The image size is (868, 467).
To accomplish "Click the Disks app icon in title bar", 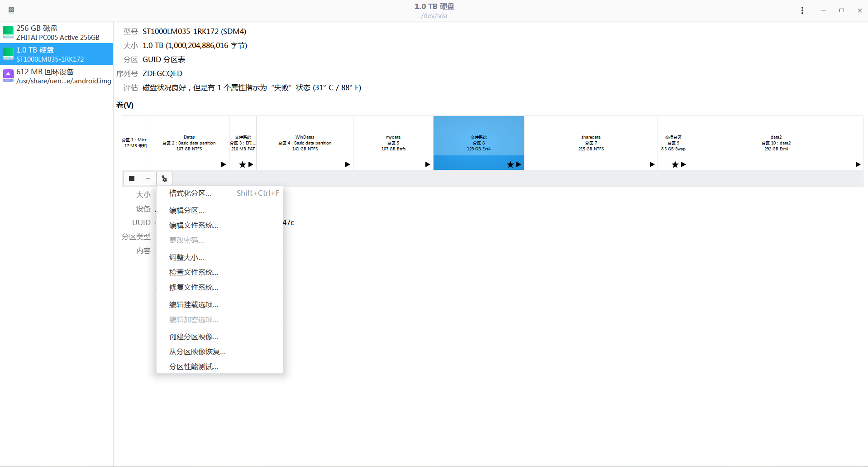I will point(11,10).
